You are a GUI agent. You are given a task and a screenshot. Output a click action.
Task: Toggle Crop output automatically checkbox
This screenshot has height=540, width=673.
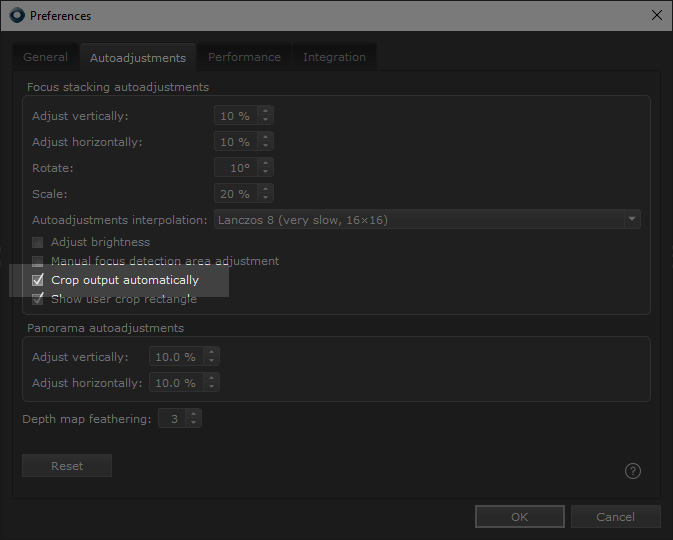click(x=39, y=281)
